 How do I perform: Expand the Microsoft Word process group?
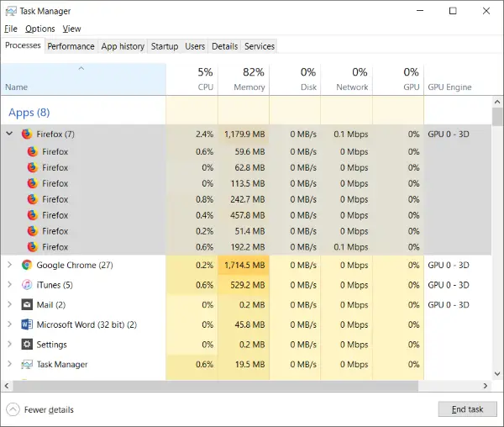(9, 324)
